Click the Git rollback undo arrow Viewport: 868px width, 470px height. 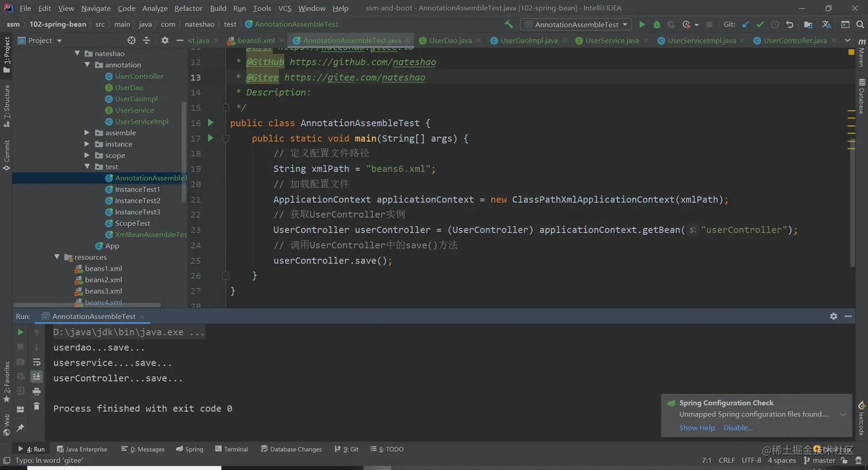tap(789, 24)
